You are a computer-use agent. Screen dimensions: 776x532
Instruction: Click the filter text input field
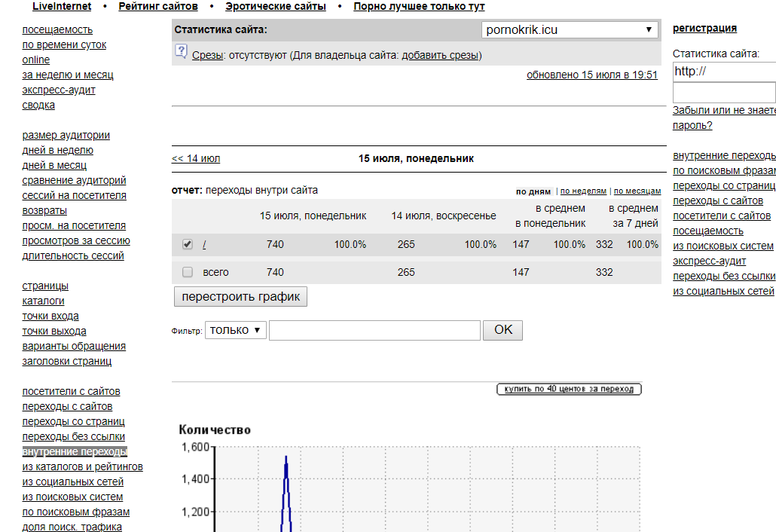pos(374,330)
